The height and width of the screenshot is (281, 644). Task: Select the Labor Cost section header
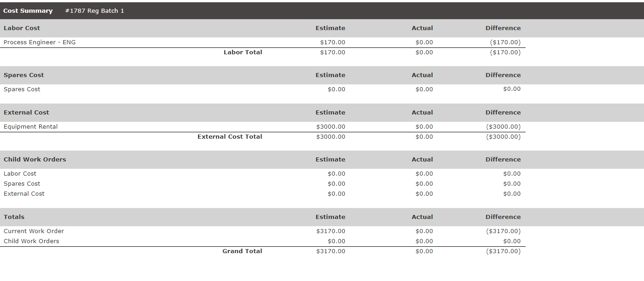pyautogui.click(x=22, y=28)
